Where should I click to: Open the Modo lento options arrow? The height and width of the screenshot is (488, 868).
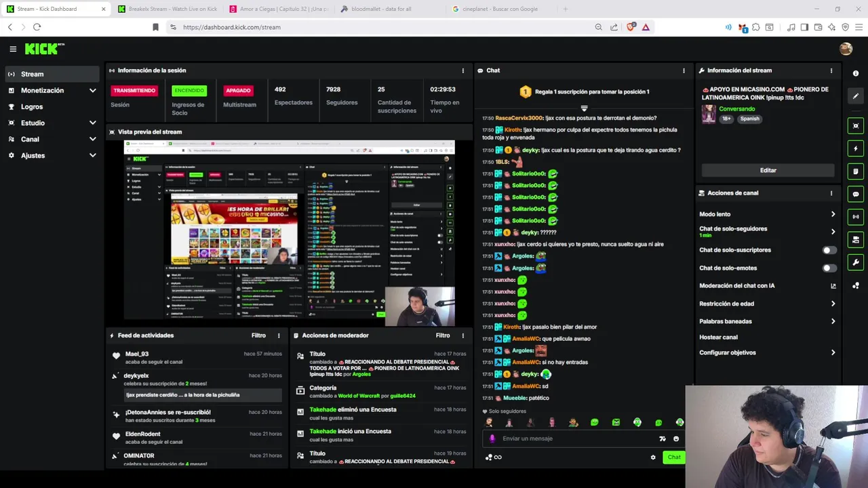(833, 214)
